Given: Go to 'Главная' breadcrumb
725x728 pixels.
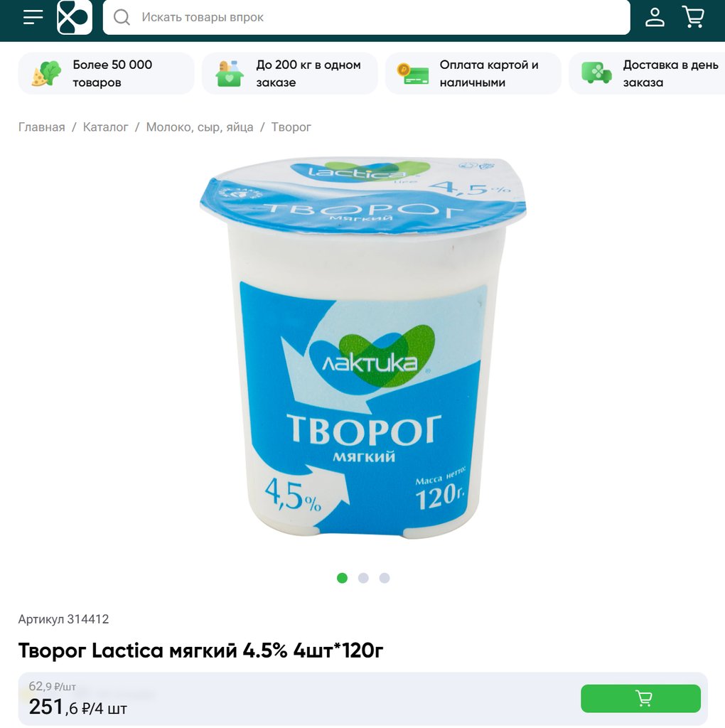Looking at the screenshot, I should click(42, 127).
